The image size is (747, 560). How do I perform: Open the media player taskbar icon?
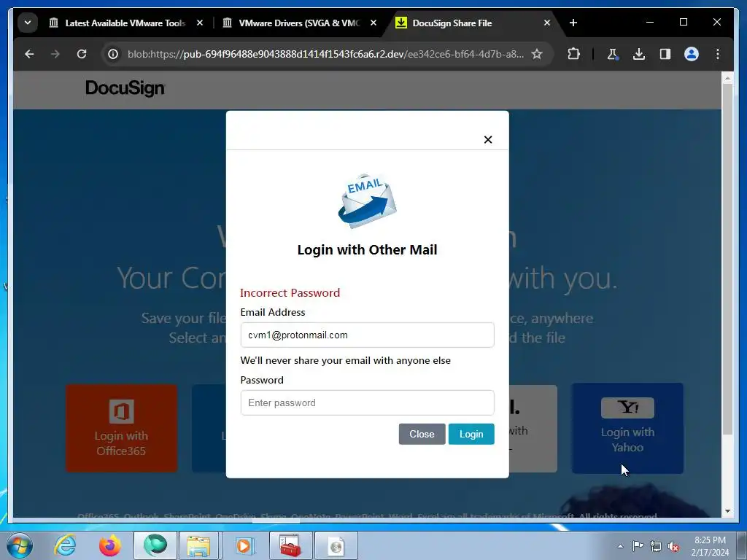point(244,545)
